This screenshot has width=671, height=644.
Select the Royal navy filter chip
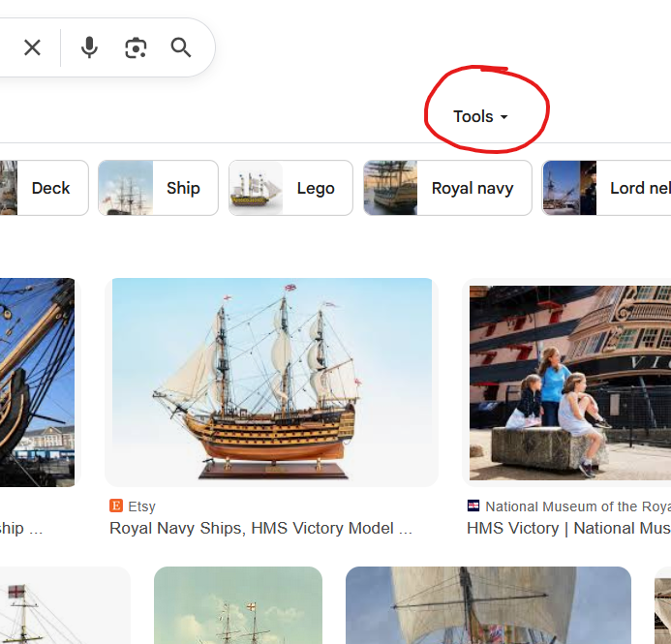point(447,188)
